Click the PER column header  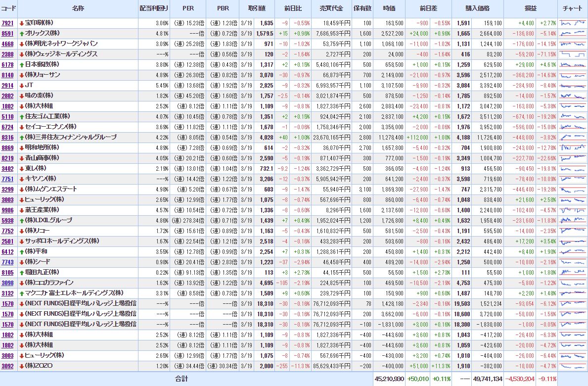point(188,9)
